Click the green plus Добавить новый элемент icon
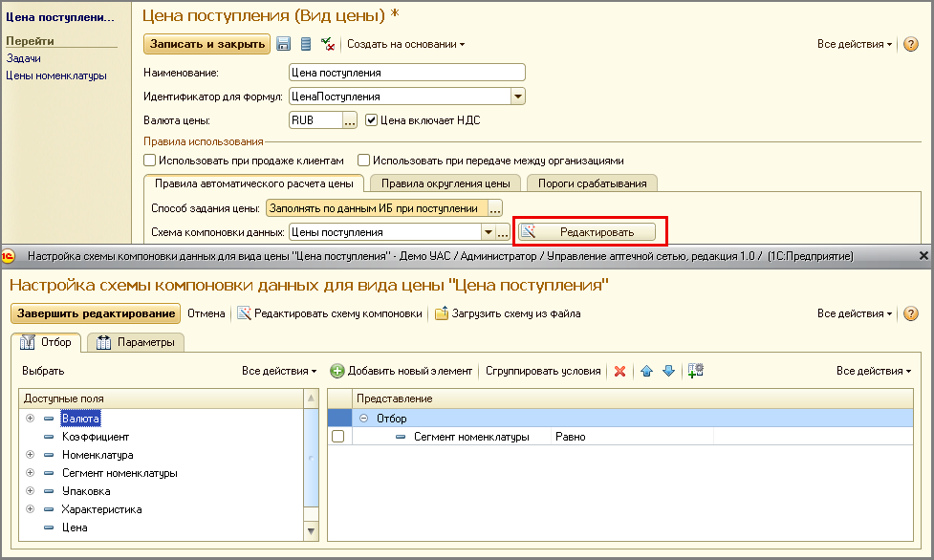934x560 pixels. coord(337,371)
